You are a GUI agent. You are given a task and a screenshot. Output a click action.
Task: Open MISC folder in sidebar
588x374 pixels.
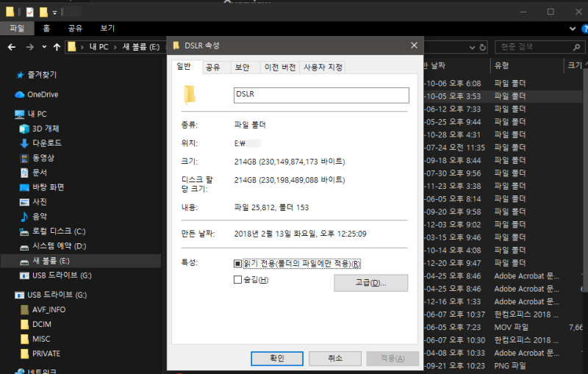point(40,339)
